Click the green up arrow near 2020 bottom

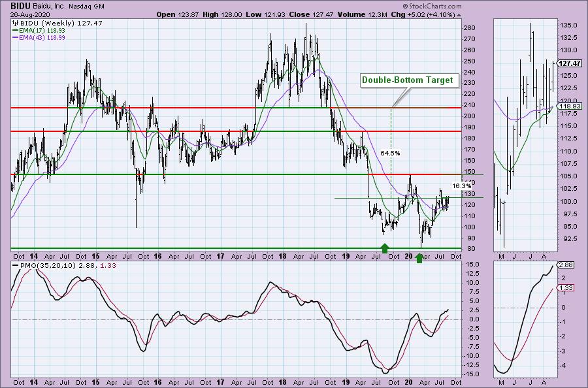pyautogui.click(x=419, y=258)
